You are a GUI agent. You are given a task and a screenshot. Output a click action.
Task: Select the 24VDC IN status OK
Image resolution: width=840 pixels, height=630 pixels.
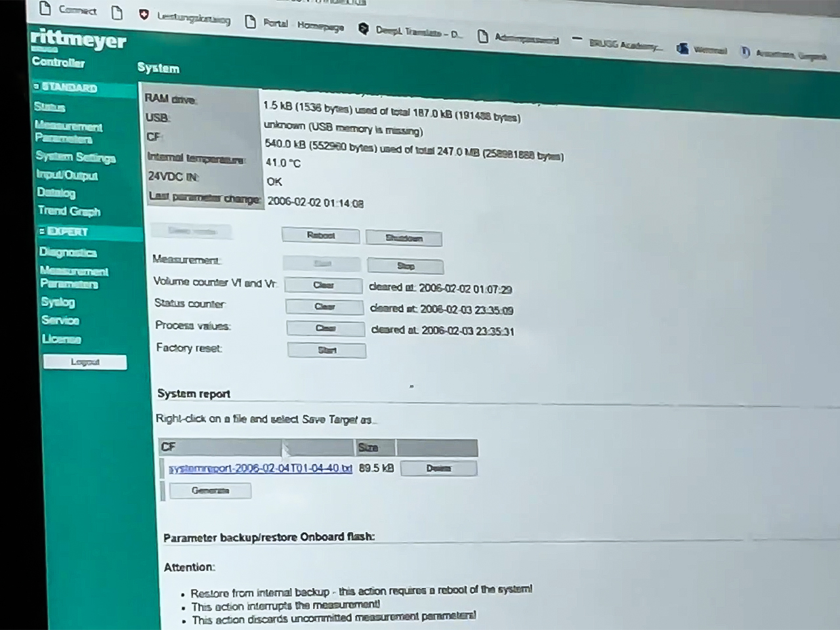(x=274, y=181)
